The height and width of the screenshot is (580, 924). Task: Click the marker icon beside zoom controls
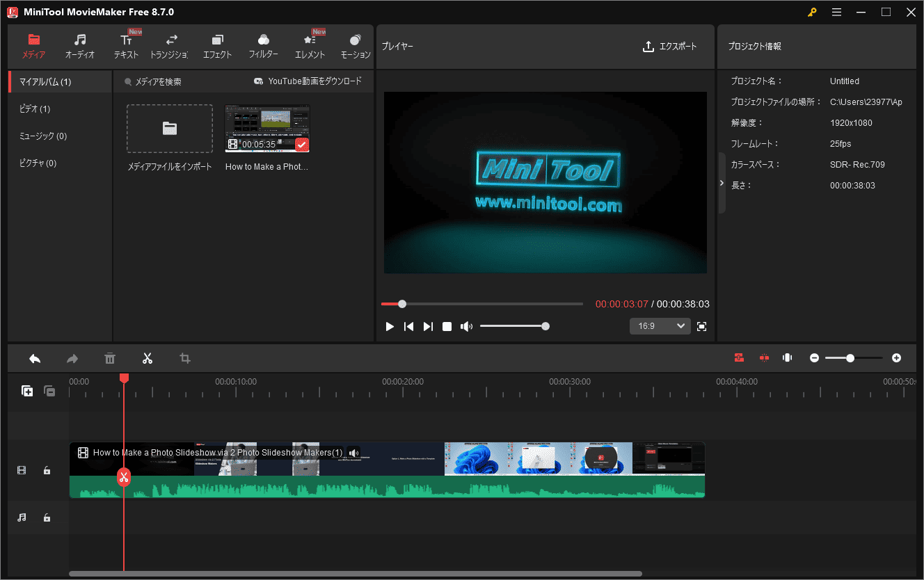pos(787,357)
